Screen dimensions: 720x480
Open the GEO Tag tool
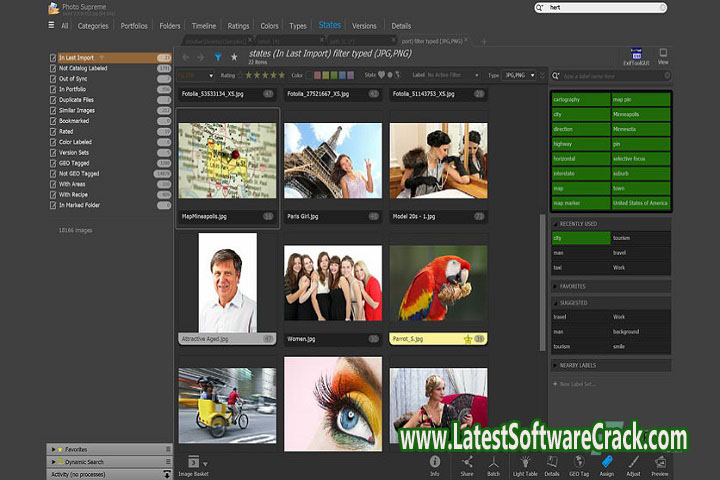click(579, 465)
